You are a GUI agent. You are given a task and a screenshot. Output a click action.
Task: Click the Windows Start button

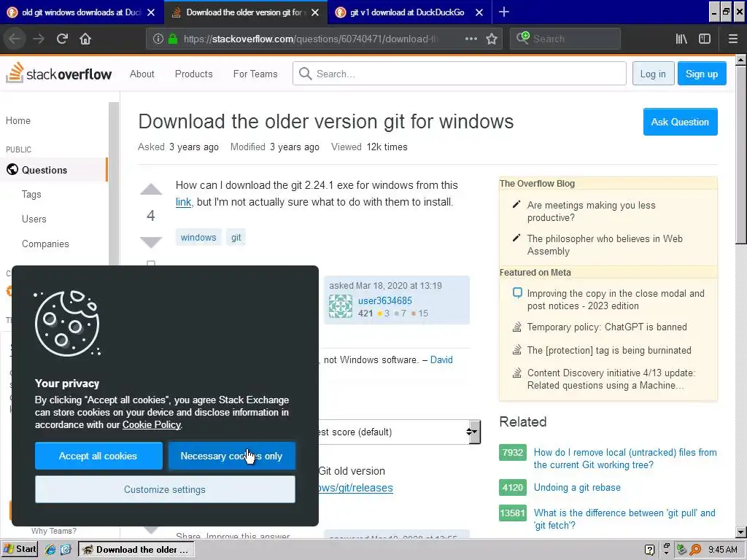(x=20, y=549)
